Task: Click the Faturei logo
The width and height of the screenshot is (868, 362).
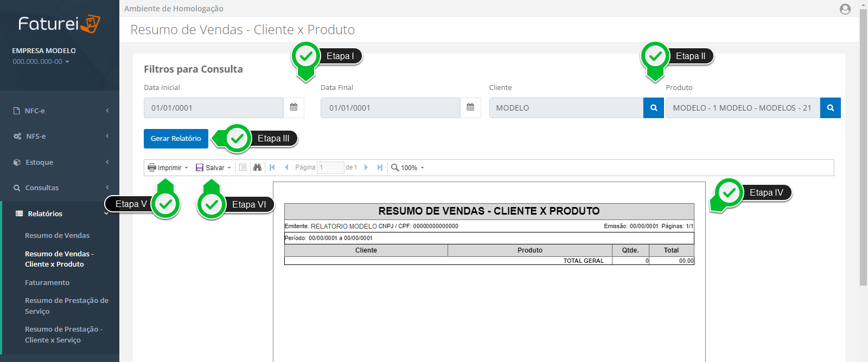Action: (x=59, y=24)
